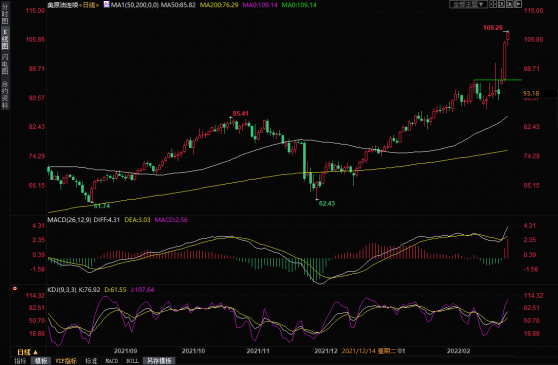Click the MACD:2.56 value
The image size is (558, 365).
pos(171,220)
